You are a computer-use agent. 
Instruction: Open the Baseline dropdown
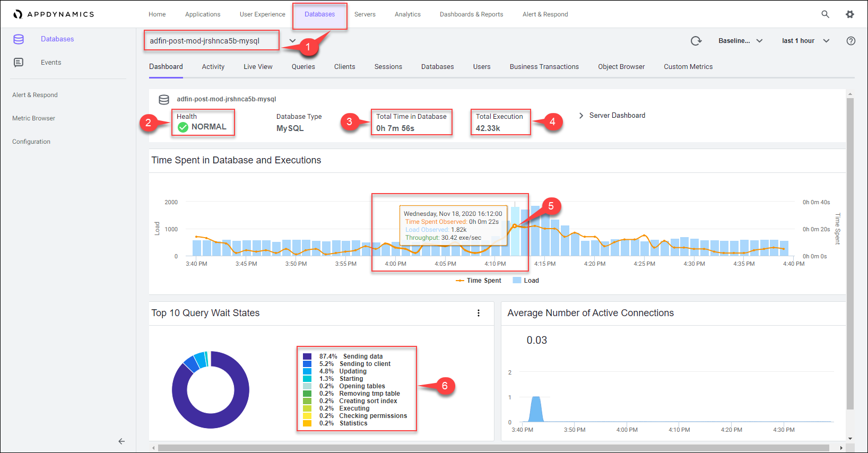pos(740,41)
